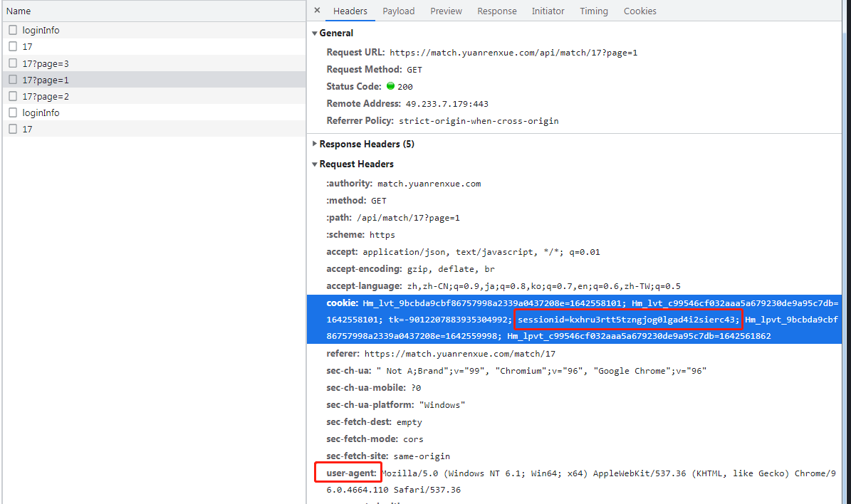
Task: Open the Cookies tab
Action: (639, 11)
